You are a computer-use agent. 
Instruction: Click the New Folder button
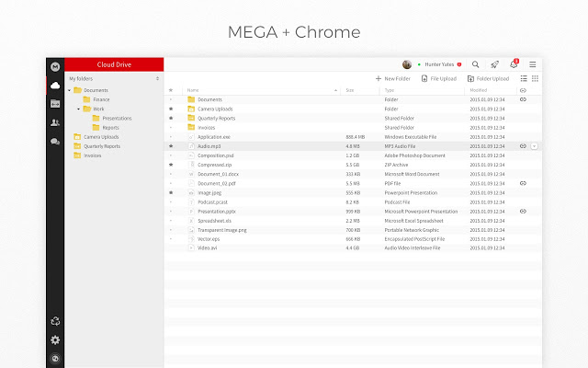point(394,79)
